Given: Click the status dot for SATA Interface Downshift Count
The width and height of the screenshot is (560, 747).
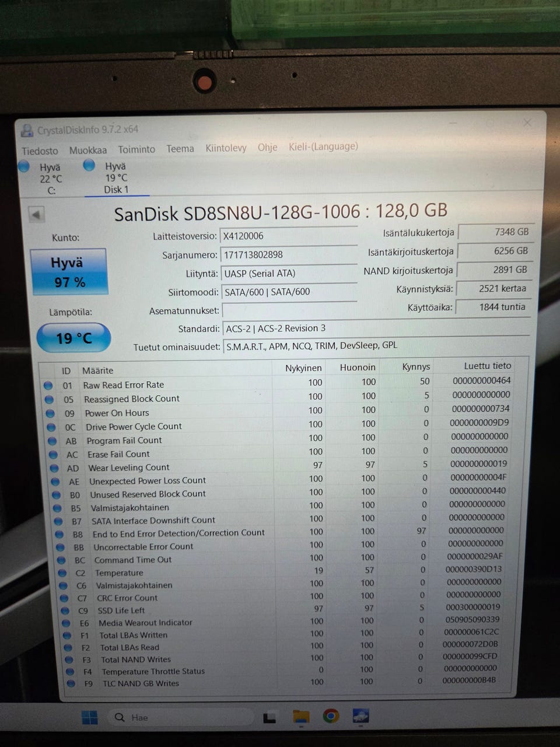Looking at the screenshot, I should coord(59,521).
